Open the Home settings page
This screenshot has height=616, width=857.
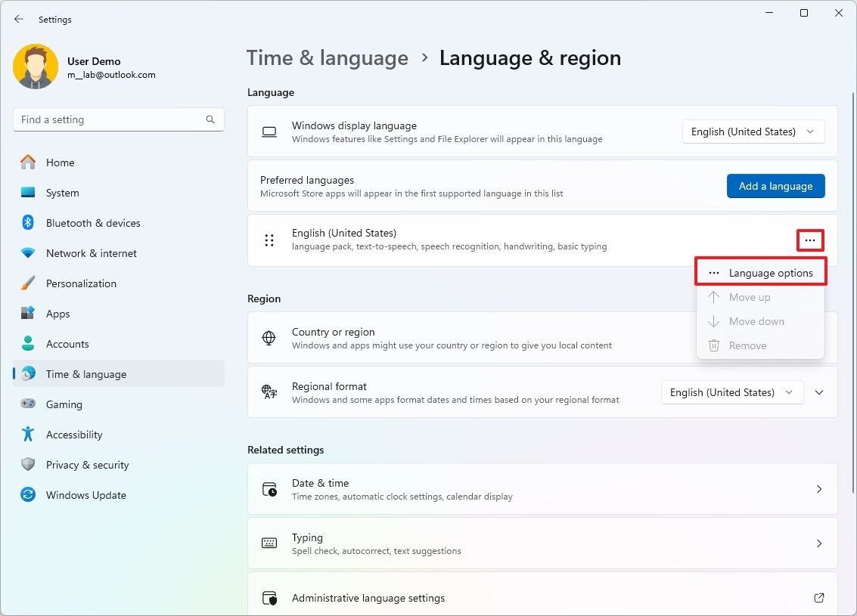click(x=60, y=163)
